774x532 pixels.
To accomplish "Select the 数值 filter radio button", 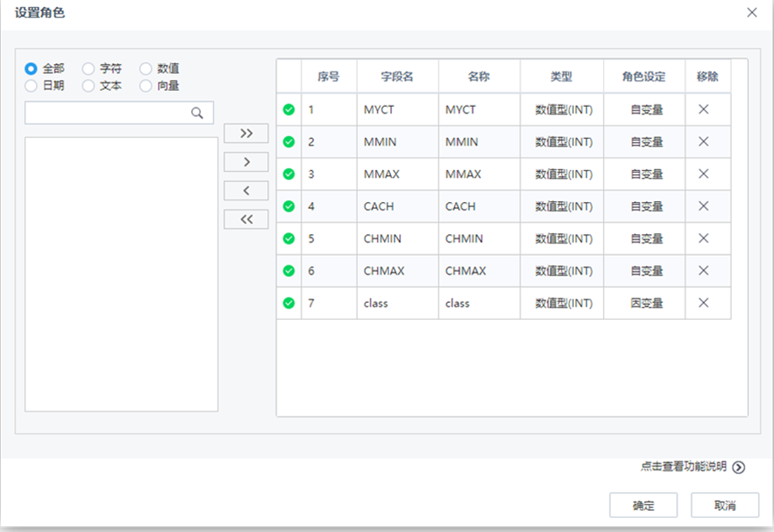I will point(147,68).
